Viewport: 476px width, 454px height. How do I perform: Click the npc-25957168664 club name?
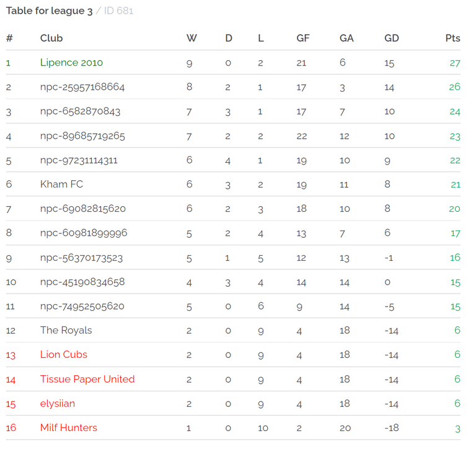click(82, 87)
